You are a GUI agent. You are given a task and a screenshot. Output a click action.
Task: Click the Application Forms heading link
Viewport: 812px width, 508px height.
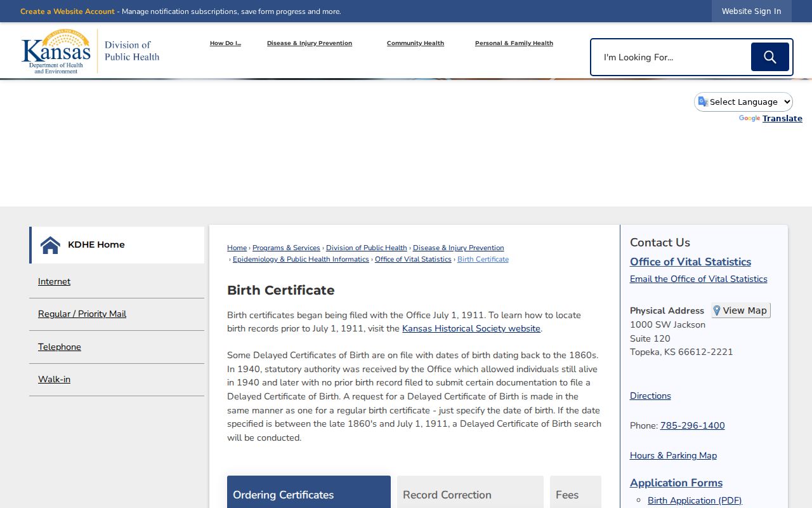(676, 483)
